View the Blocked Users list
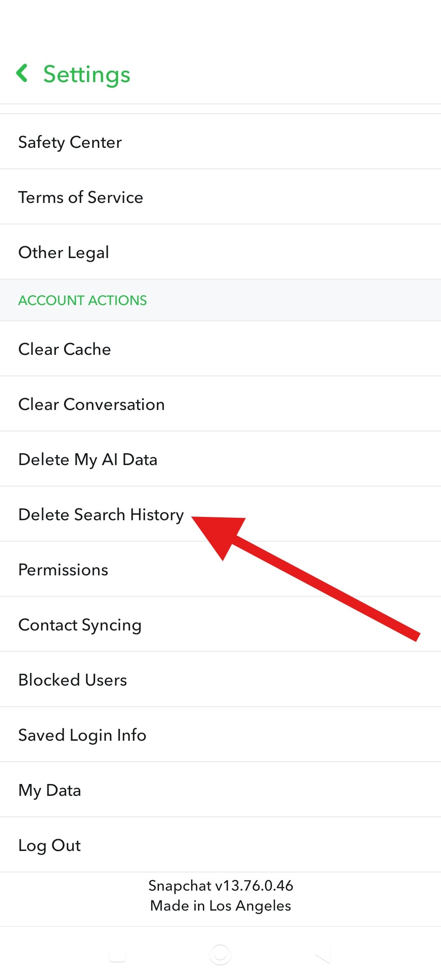441x980 pixels. click(x=73, y=679)
